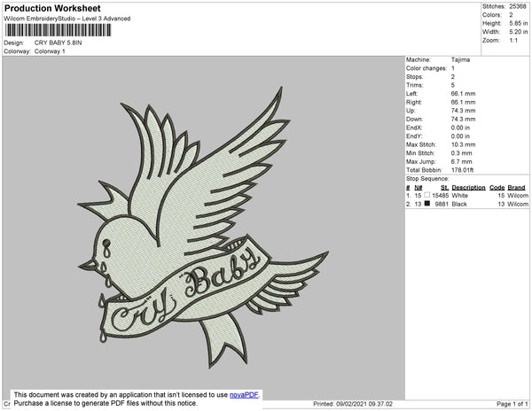Select the 'EndY:' label
Image resolution: width=532 pixels, height=411 pixels.
coord(414,136)
